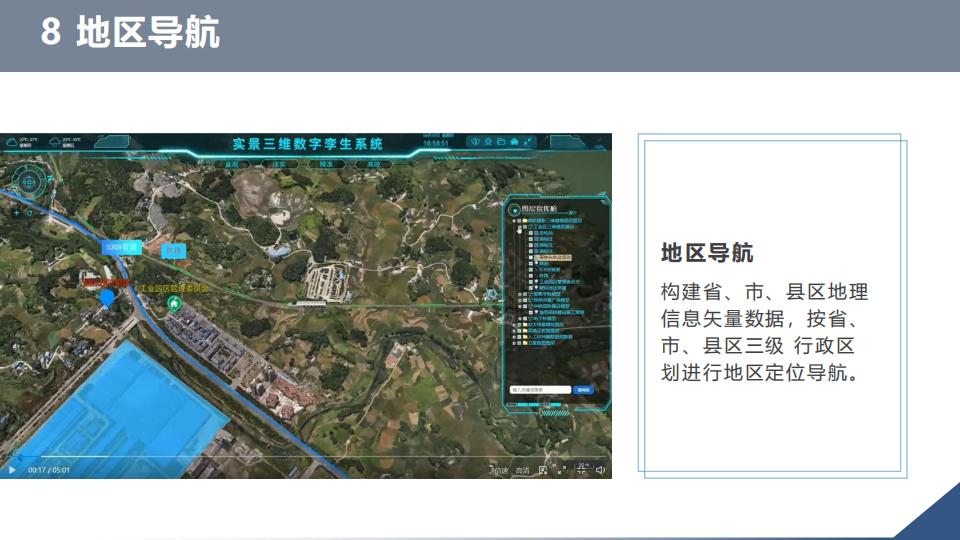Toggle checkbox of last top-level folder in tree
This screenshot has width=960, height=540.
tap(519, 343)
